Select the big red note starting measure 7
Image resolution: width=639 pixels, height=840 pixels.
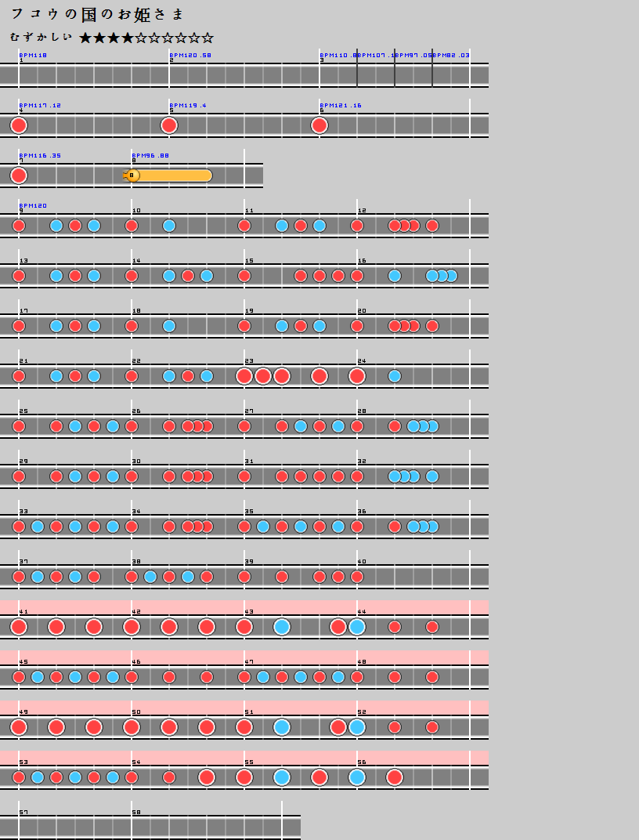19,176
